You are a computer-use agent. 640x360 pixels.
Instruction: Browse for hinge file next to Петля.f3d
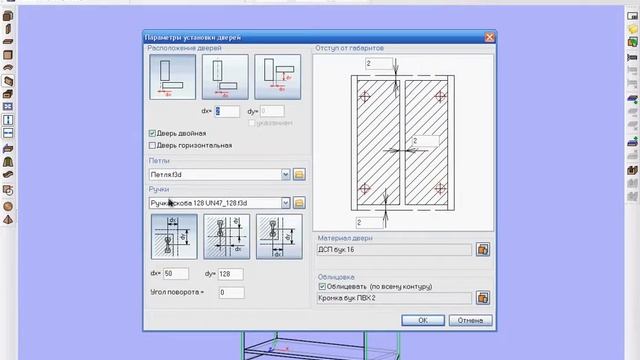pyautogui.click(x=299, y=174)
